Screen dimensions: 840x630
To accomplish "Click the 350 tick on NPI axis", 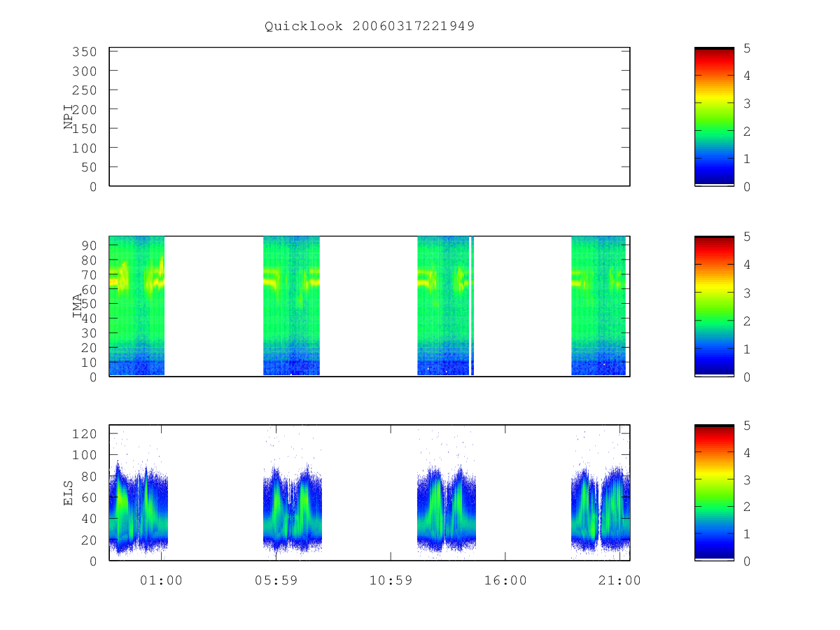I will pyautogui.click(x=85, y=52).
